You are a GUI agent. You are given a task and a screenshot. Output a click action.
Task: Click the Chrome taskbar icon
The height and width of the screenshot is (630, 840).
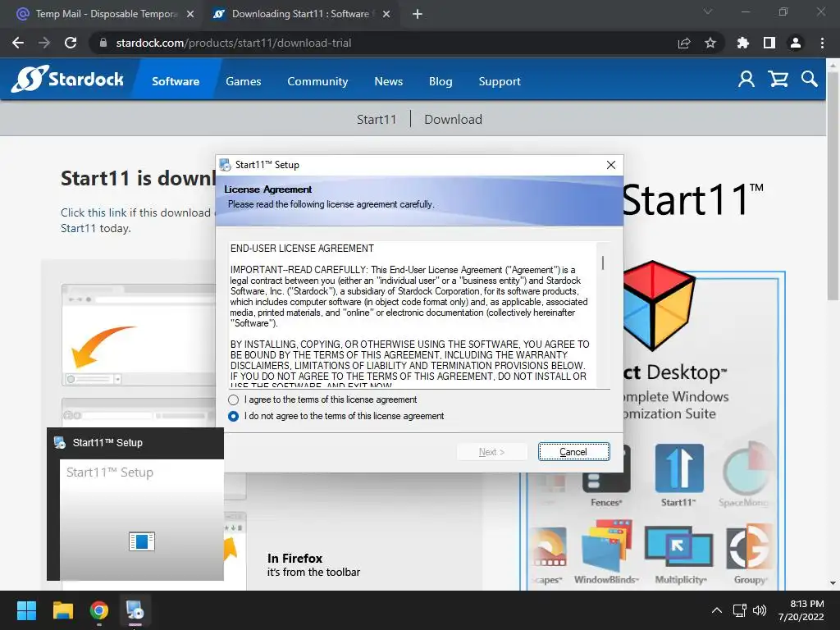pos(99,610)
